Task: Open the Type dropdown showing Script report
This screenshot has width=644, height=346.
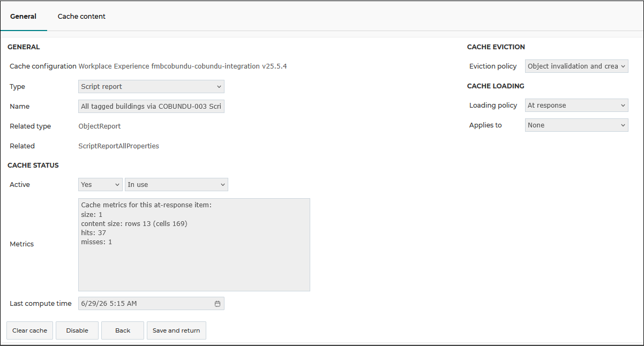Action: coord(151,86)
